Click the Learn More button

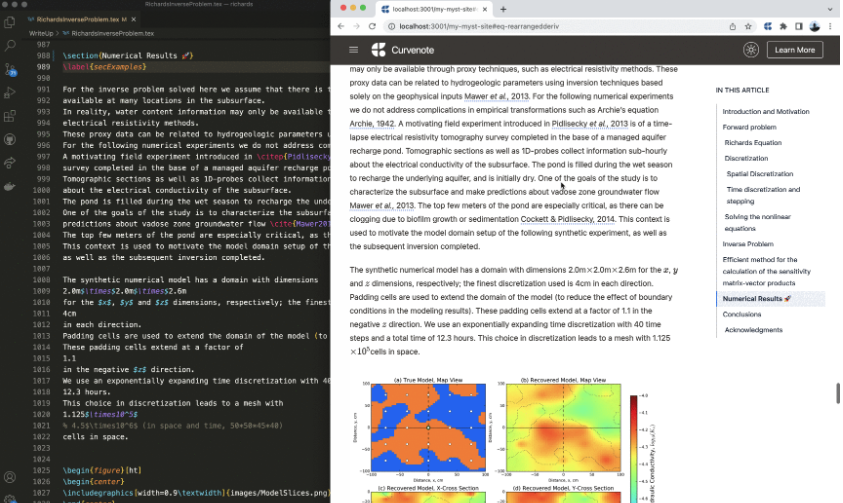[x=795, y=50]
